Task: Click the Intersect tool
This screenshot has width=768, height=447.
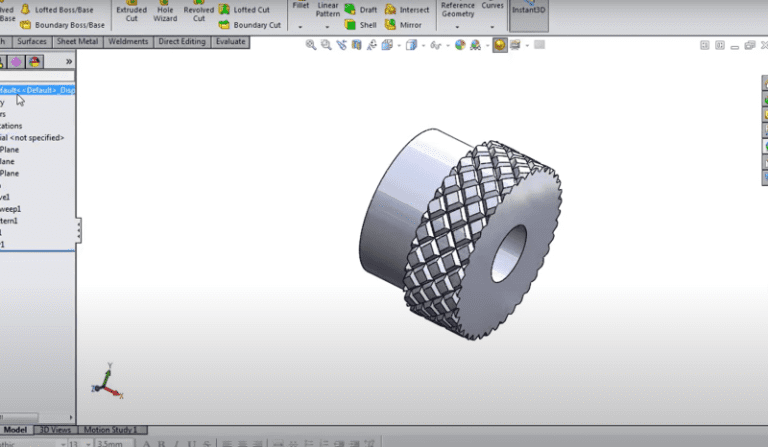Action: (406, 9)
